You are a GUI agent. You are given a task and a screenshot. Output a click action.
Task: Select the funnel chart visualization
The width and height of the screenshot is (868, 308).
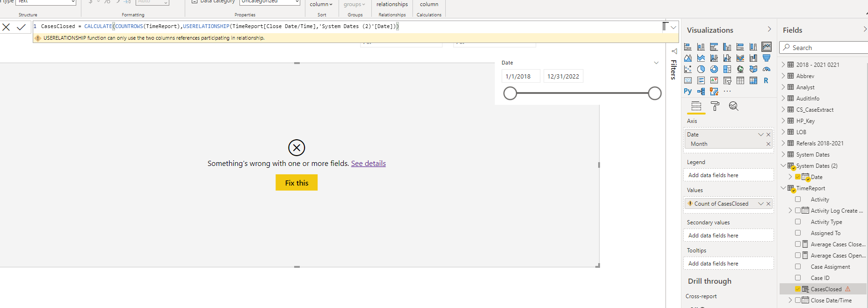coord(767,58)
